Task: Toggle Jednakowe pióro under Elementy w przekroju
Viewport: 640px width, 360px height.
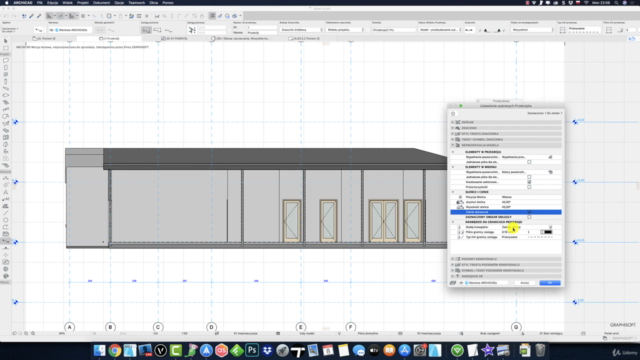Action: tap(529, 162)
